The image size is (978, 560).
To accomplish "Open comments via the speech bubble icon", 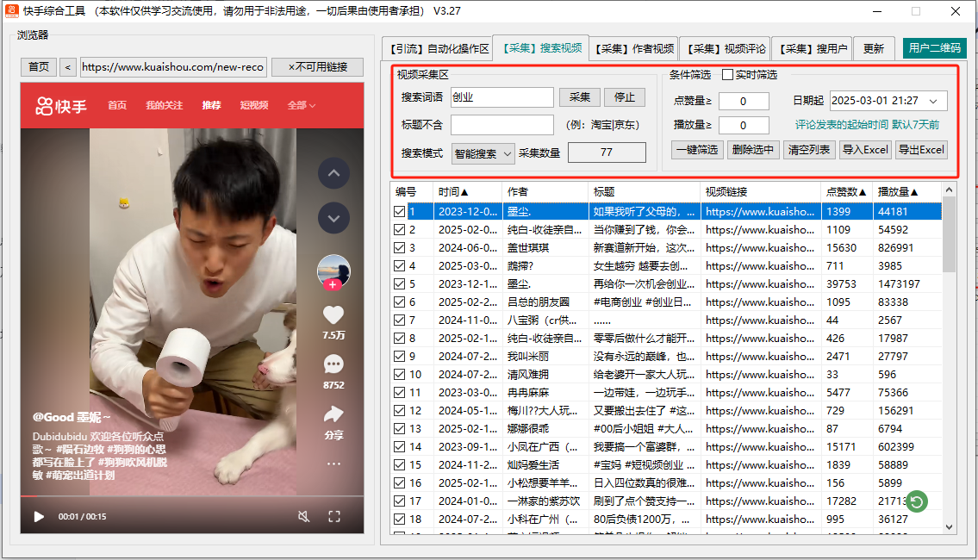I will tap(333, 365).
